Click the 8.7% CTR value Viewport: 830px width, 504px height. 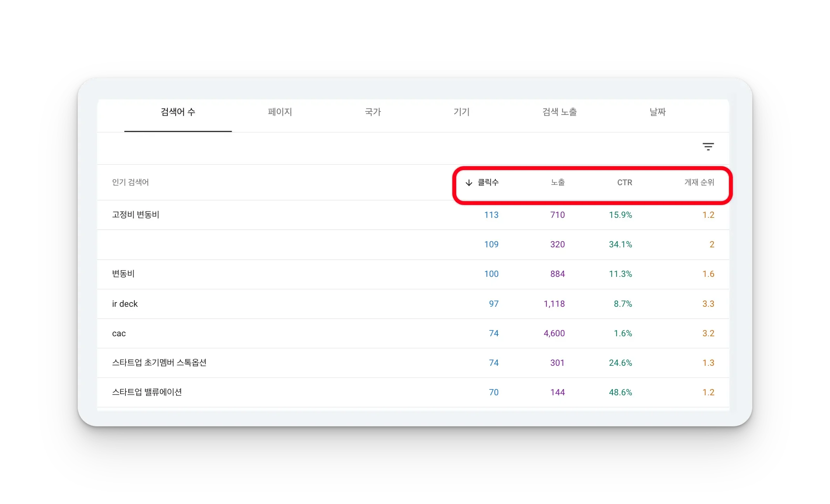[x=622, y=304]
